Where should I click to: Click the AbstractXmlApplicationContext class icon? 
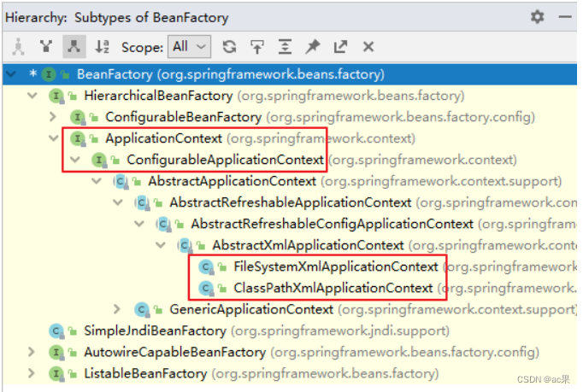(x=185, y=245)
